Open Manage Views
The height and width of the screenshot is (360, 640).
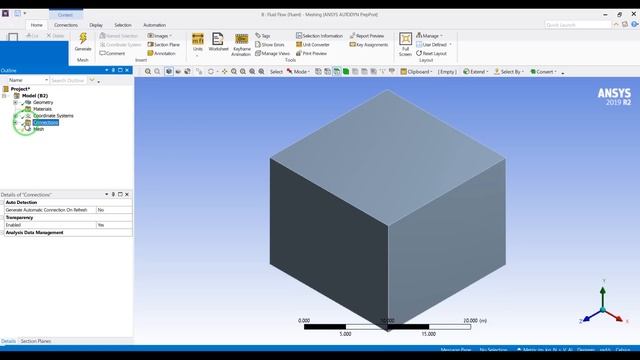[272, 53]
